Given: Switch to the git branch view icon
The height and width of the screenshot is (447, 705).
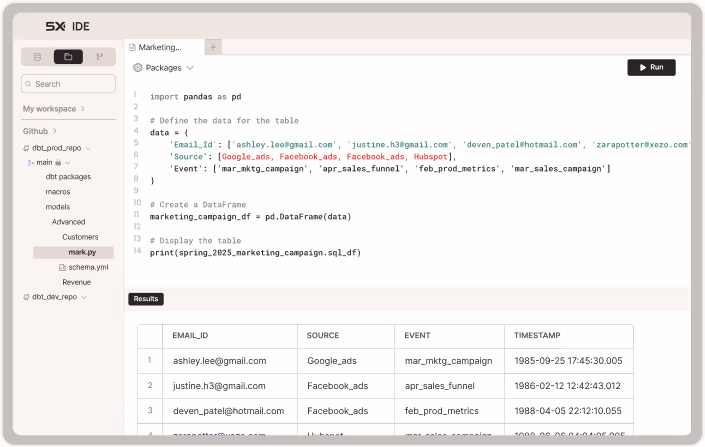Looking at the screenshot, I should pyautogui.click(x=99, y=57).
